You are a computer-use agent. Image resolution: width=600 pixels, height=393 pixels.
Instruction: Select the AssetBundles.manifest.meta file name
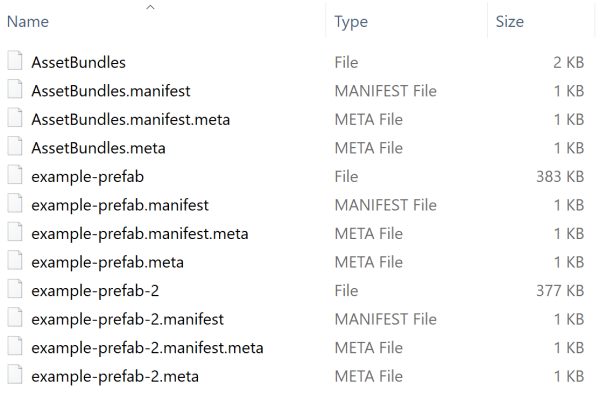pos(130,119)
